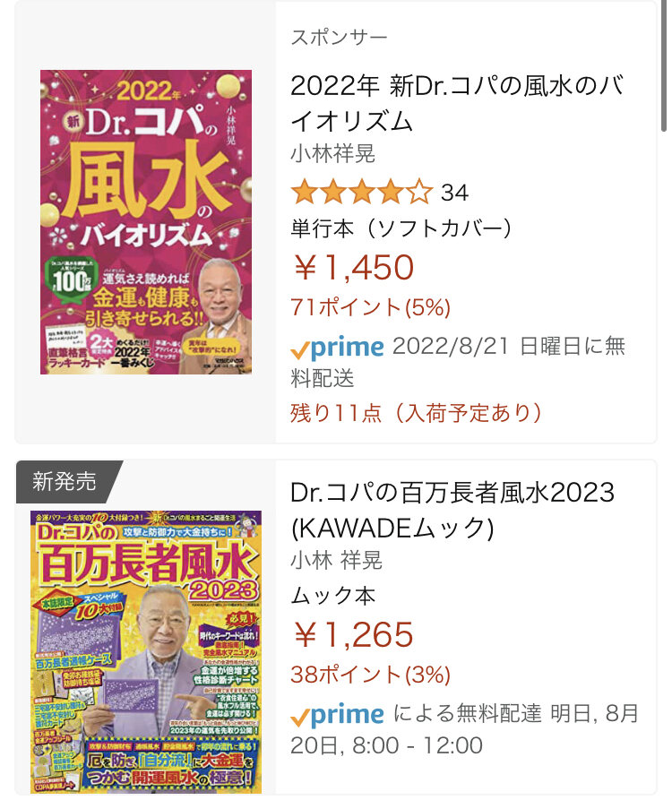
Task: Click the title 2022年 新Dr.コパの風水のバイオリズム
Action: [x=457, y=104]
